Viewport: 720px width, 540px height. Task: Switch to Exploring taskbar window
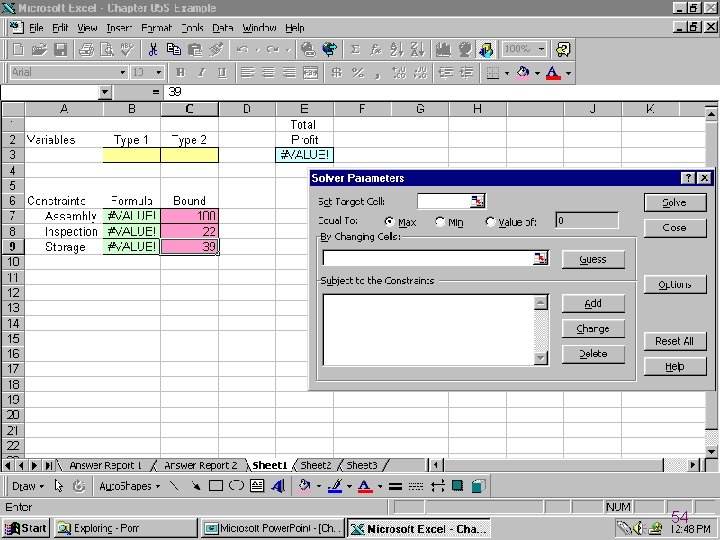125,529
